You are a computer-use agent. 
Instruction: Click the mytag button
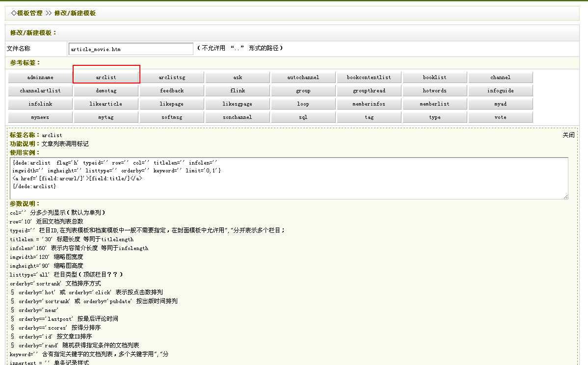106,117
